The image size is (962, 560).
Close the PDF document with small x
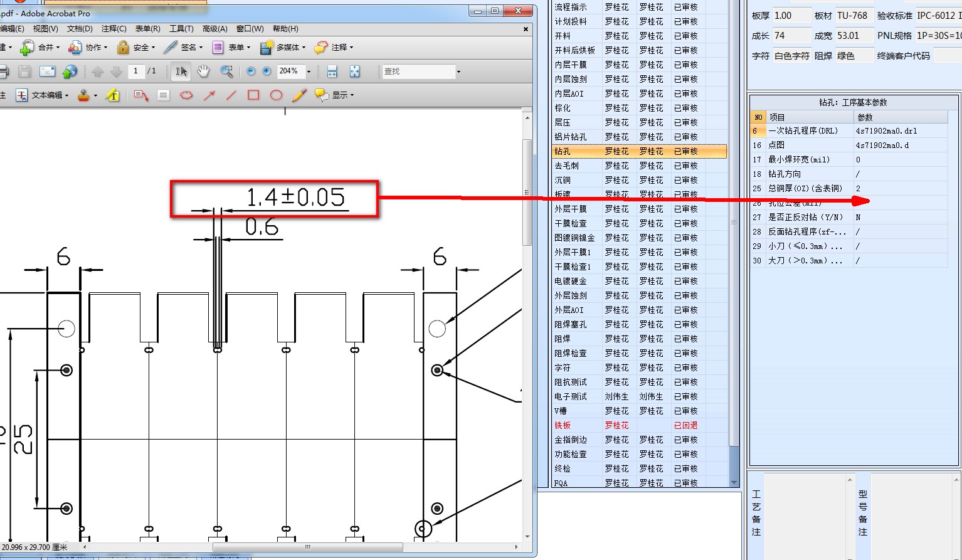pyautogui.click(x=526, y=29)
